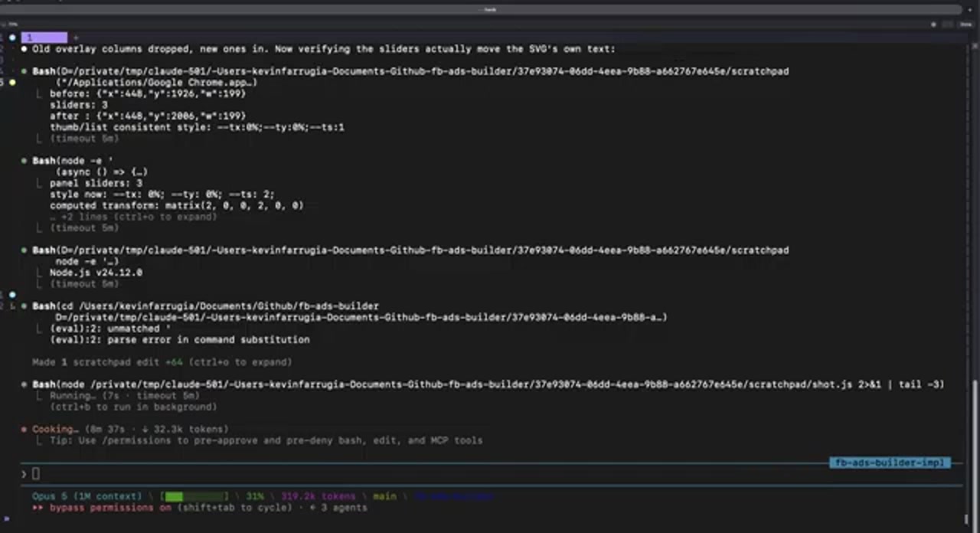
Task: Click the 'before: {"x":448,"y":1926' output line
Action: [148, 93]
